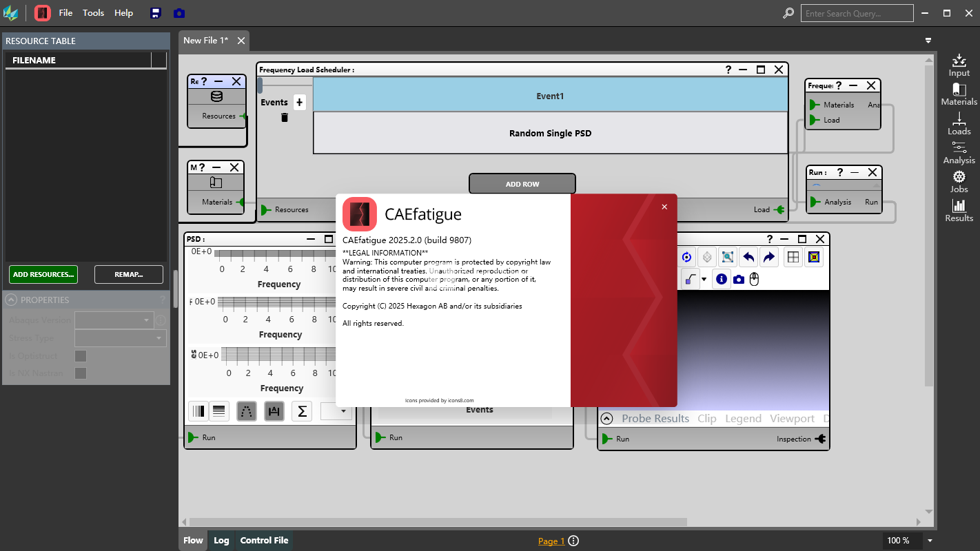
Task: Click inside the search query field
Action: (x=857, y=13)
